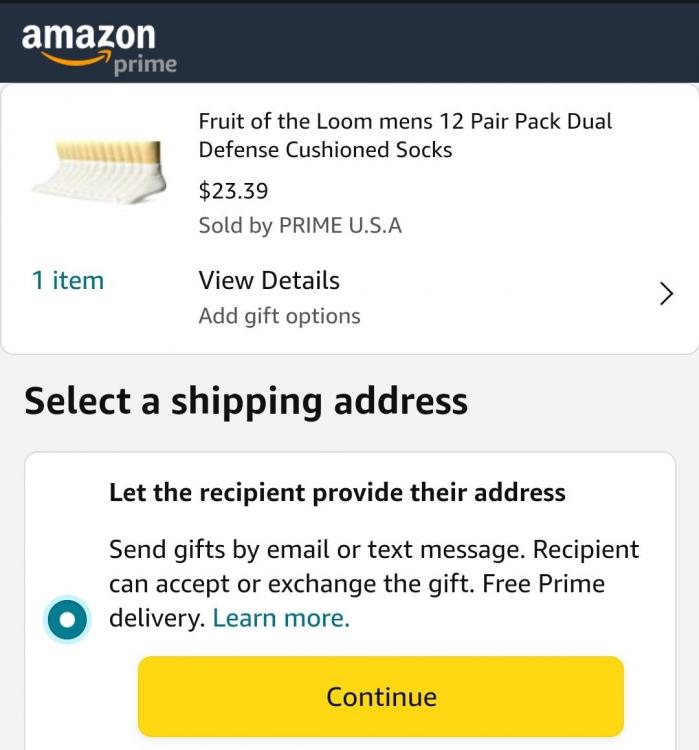Select the recipient-provides-address radio button

click(67, 620)
